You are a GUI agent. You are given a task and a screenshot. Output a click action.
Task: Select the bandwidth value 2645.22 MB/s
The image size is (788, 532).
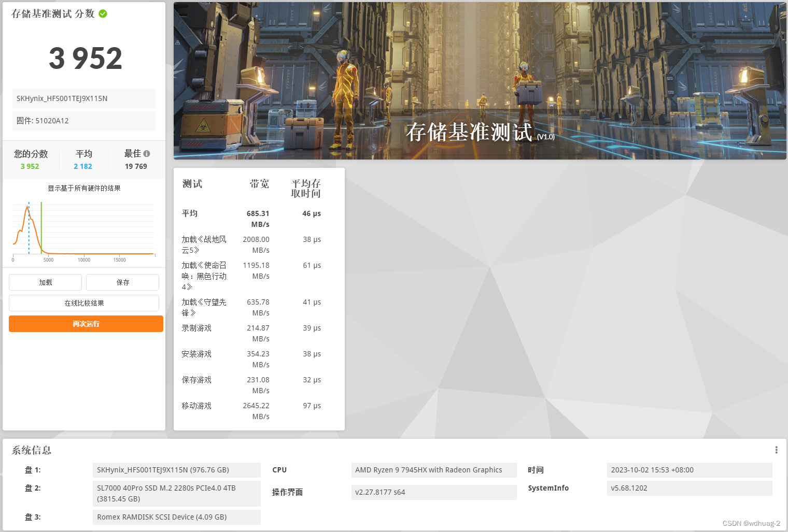[256, 411]
